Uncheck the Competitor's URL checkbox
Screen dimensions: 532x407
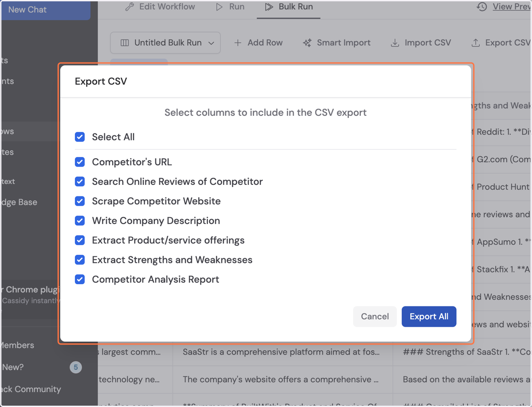click(x=80, y=162)
